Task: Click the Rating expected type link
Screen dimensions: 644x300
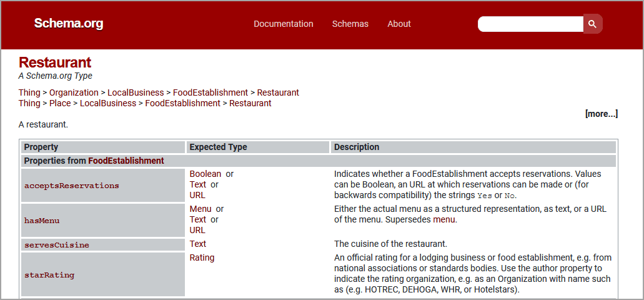Action: pyautogui.click(x=202, y=257)
